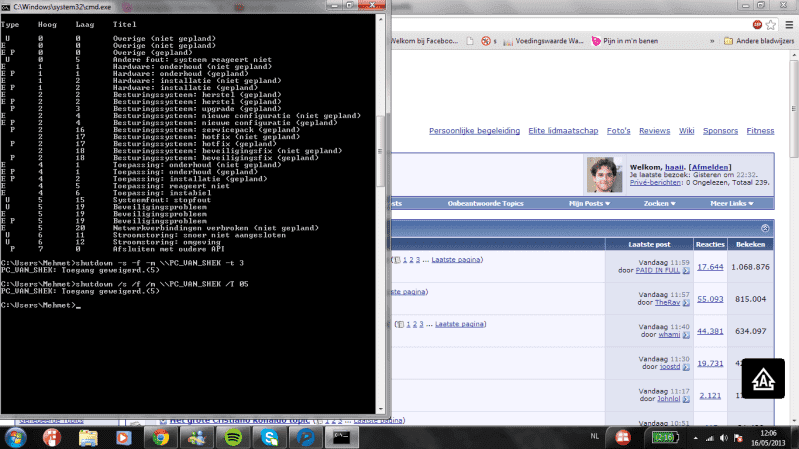
Task: Open the Zoeken dropdown menu
Action: pos(660,203)
